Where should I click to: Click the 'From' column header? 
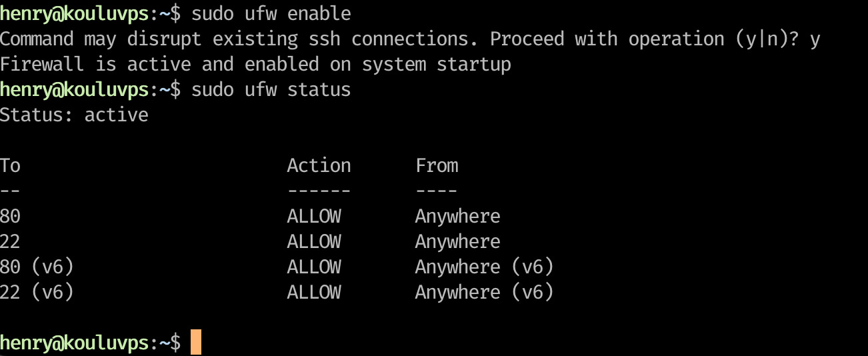point(437,165)
